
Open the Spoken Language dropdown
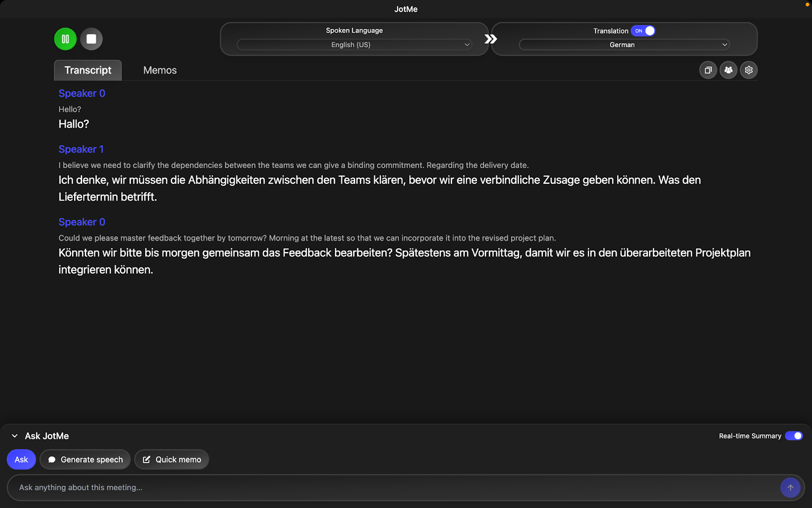click(354, 45)
